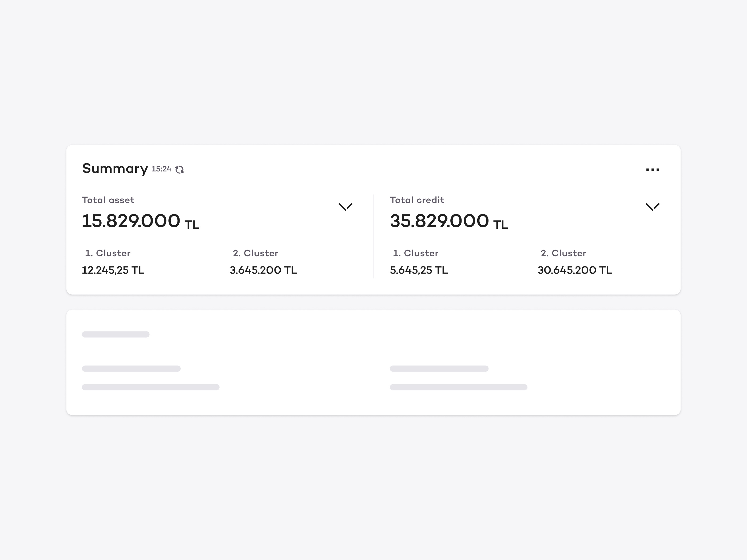Viewport: 747px width, 560px height.
Task: Click the 30.645.200 TL cluster amount
Action: click(574, 270)
